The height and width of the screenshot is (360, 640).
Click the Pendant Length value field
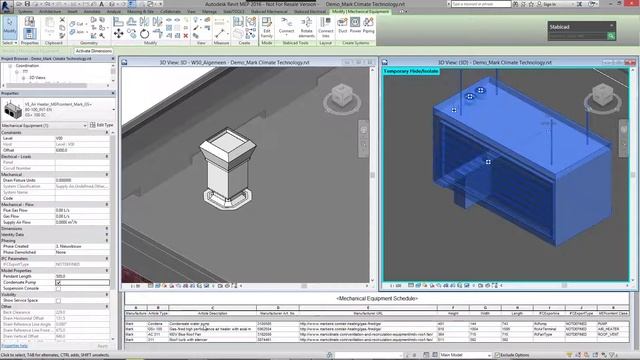pyautogui.click(x=82, y=276)
